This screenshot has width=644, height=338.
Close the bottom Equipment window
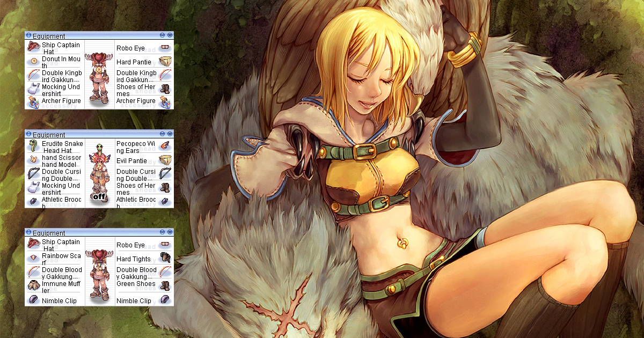170,232
